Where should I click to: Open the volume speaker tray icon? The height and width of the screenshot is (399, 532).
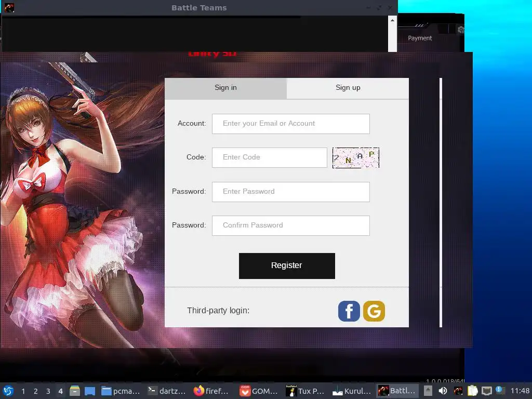tap(443, 391)
